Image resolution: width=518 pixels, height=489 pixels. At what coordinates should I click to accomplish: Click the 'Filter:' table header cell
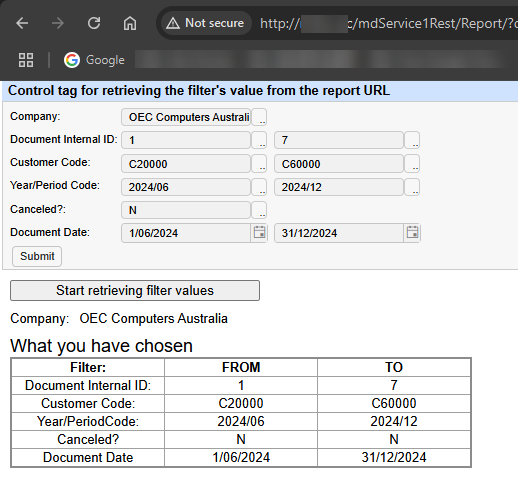point(88,367)
